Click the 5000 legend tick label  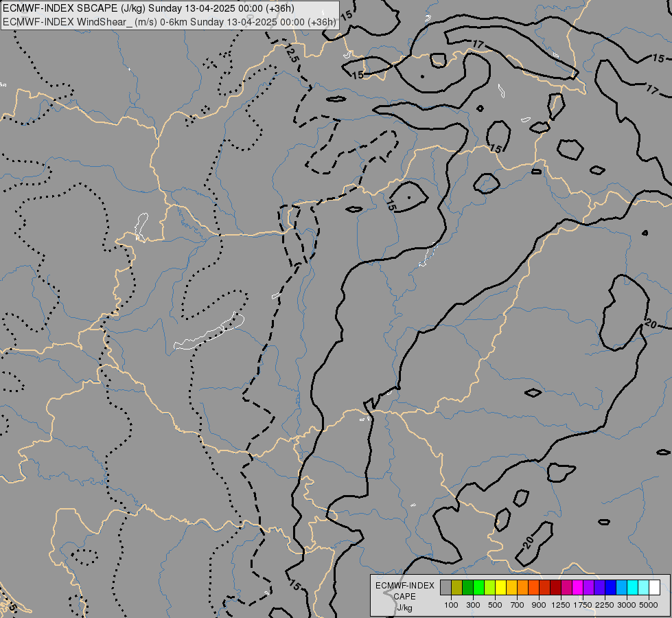649,605
